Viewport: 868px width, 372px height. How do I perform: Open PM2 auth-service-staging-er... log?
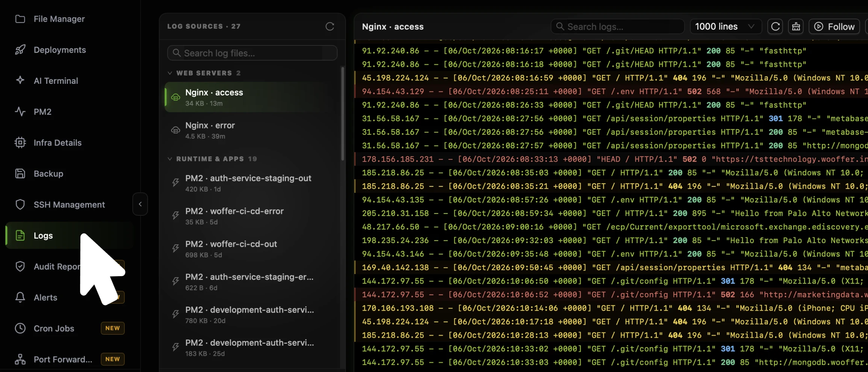pyautogui.click(x=252, y=282)
